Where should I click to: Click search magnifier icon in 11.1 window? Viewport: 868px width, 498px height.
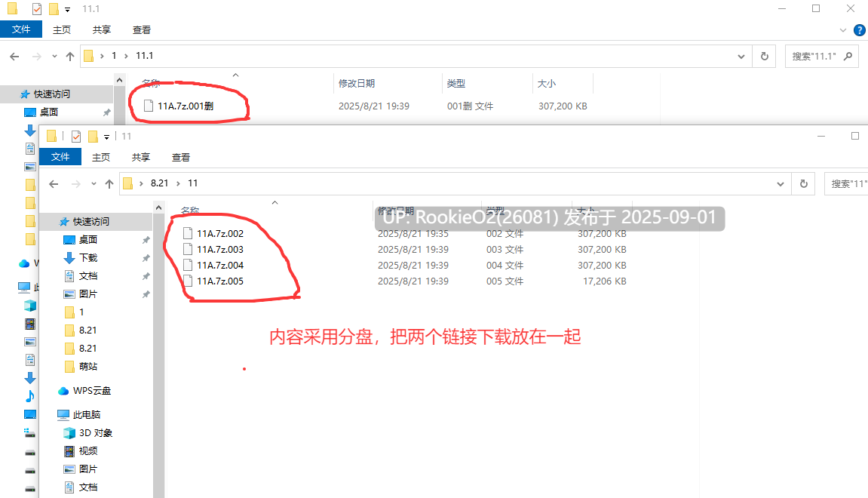848,57
